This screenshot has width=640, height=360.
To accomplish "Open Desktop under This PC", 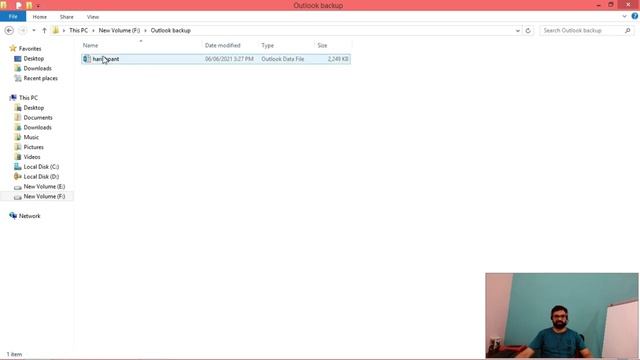I will (33, 108).
